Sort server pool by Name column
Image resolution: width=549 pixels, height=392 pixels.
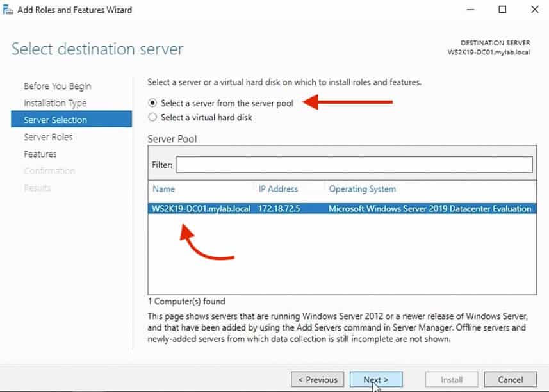pos(163,189)
